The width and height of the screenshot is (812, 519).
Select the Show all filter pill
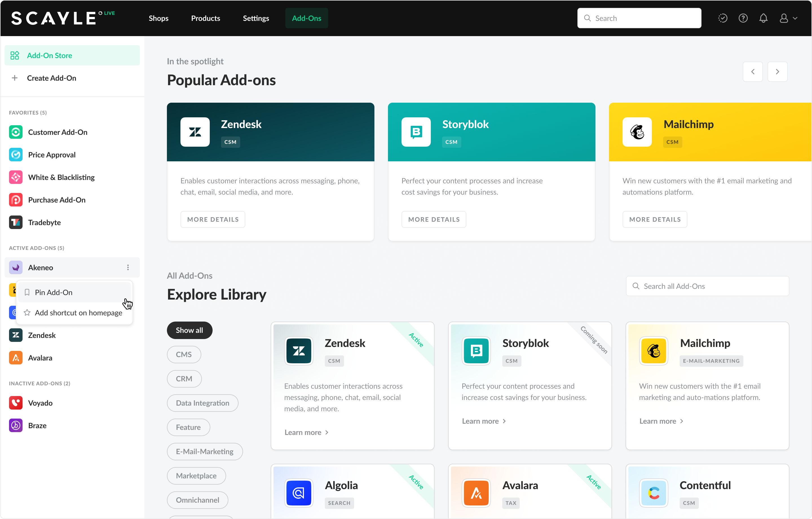coord(189,330)
